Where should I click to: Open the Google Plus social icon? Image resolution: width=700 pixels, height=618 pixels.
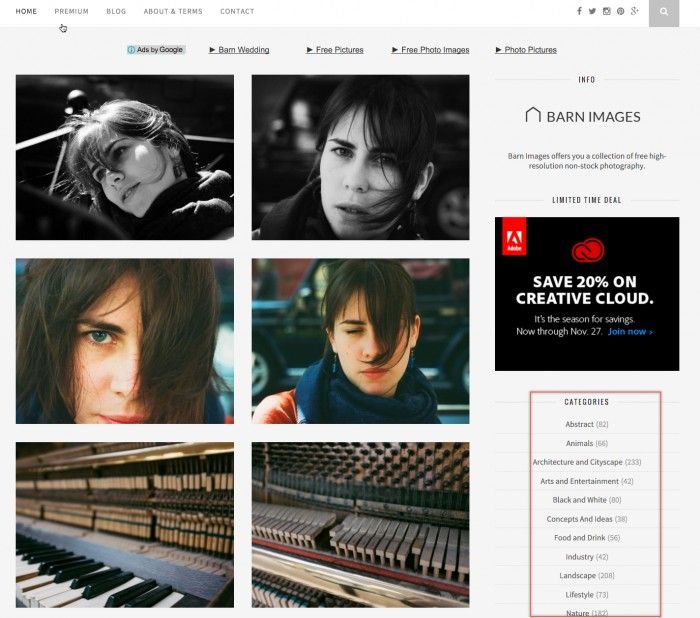[634, 11]
